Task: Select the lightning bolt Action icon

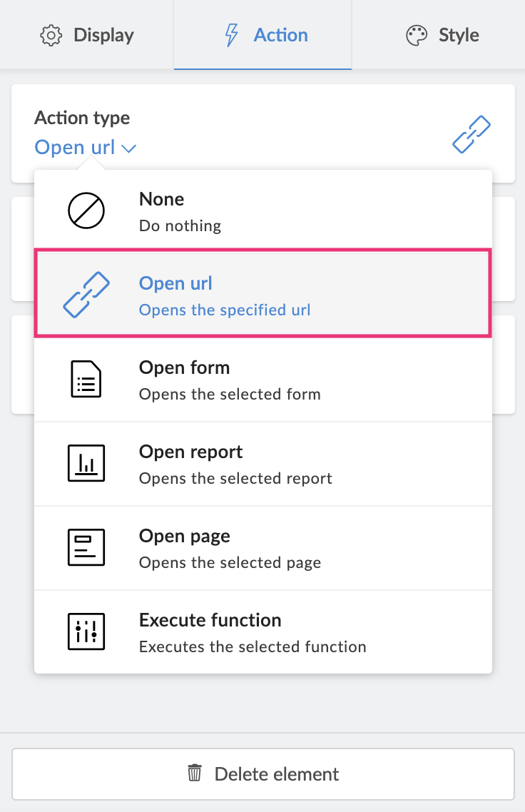Action: click(230, 34)
